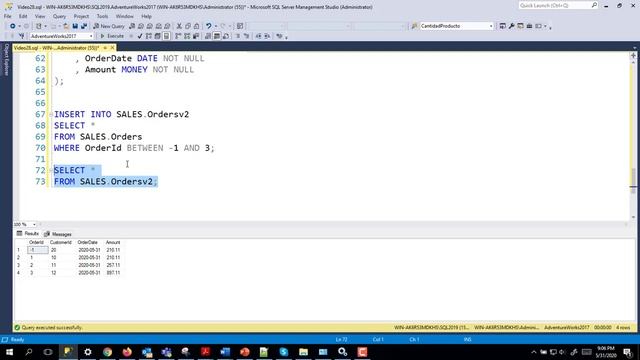Open the Settings gear in taskbar

(x=88, y=352)
